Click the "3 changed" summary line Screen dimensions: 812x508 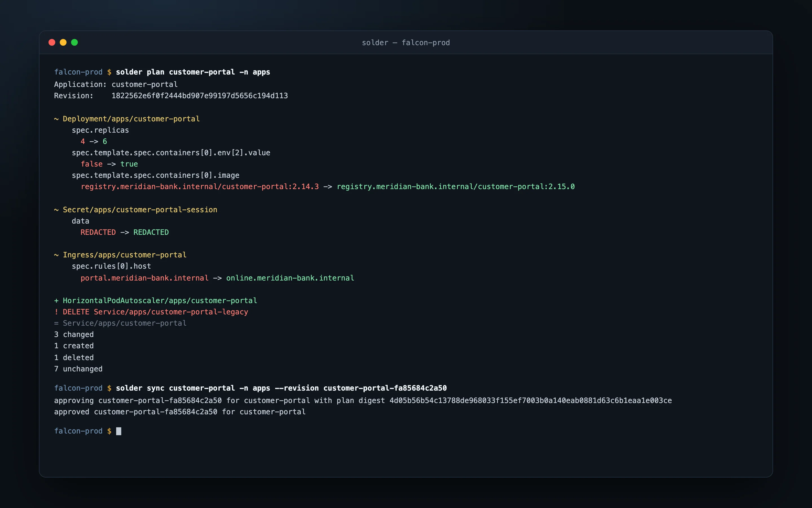(x=74, y=335)
